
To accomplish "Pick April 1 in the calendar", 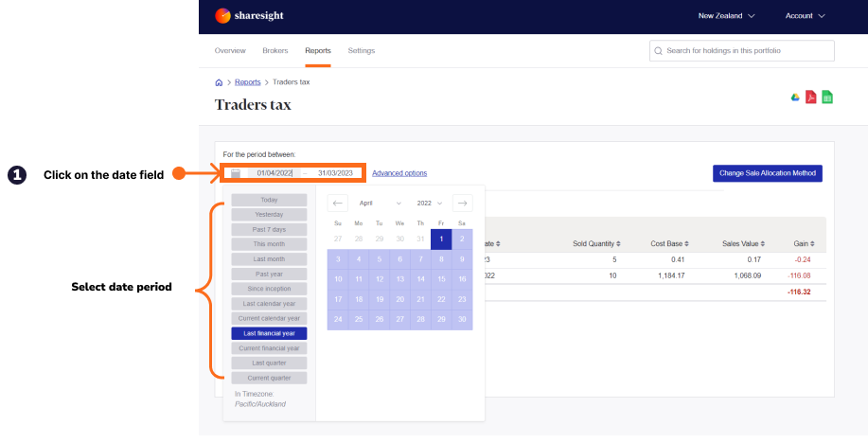I will click(441, 239).
